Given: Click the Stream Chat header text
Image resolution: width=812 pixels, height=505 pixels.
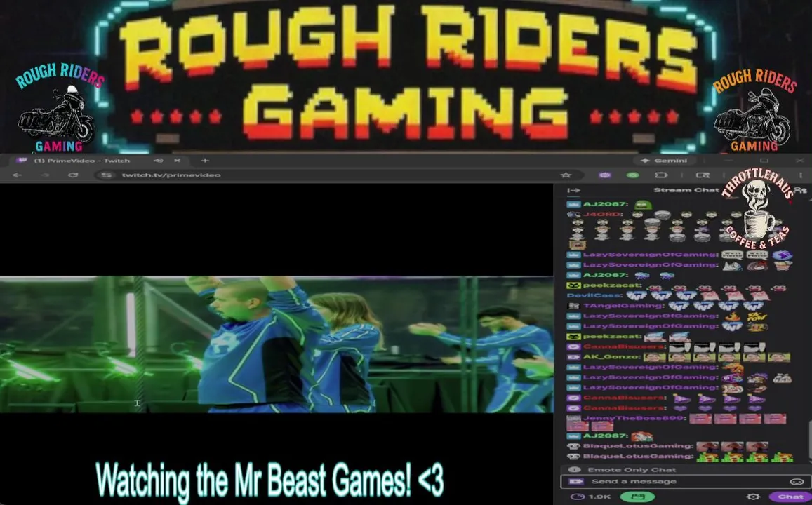Looking at the screenshot, I should (686, 190).
